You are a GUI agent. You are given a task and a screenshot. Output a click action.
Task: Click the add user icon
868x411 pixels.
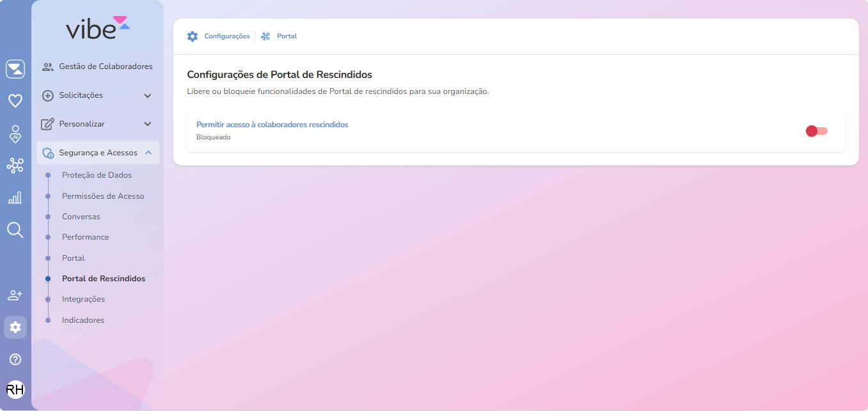tap(15, 295)
